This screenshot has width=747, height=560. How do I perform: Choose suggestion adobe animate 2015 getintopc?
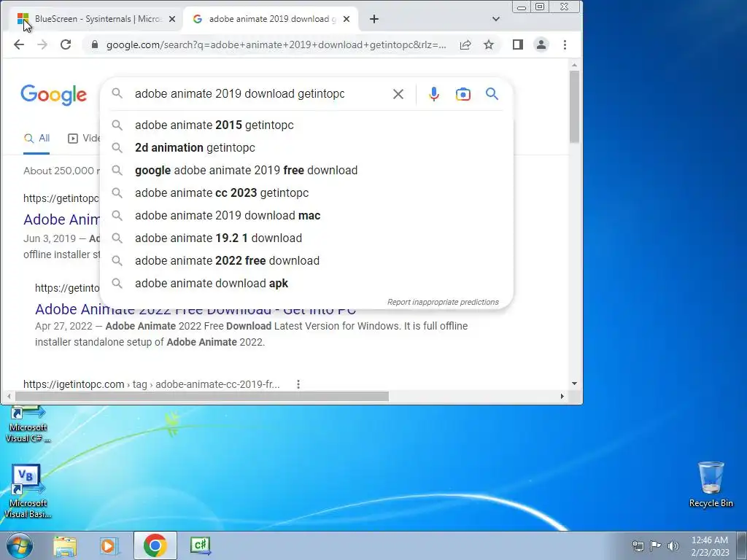click(x=307, y=125)
